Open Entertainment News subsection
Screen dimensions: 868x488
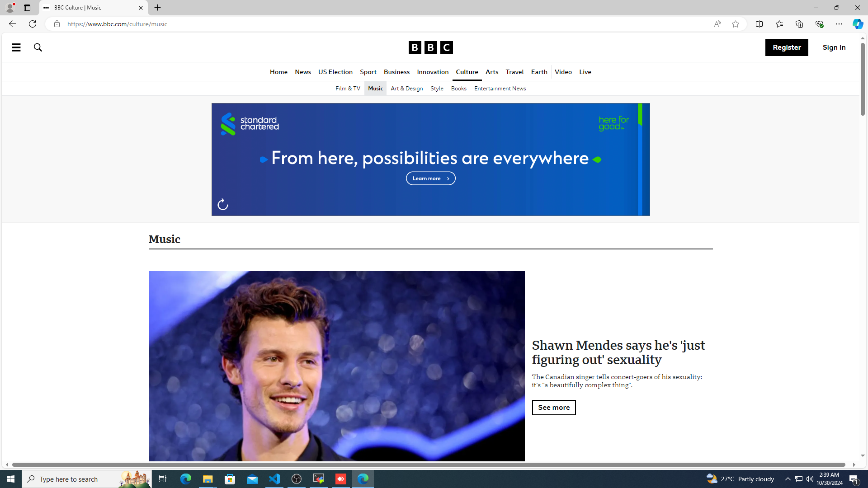500,89
